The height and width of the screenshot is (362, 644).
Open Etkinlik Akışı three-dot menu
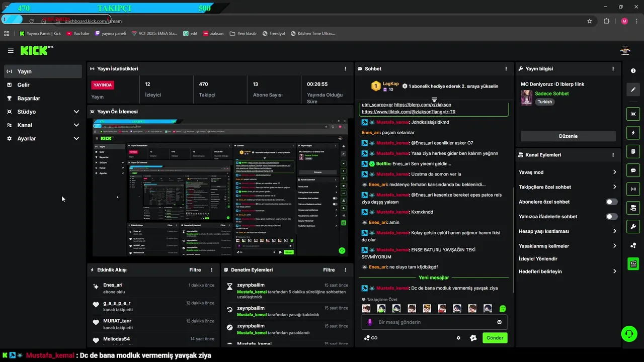(x=211, y=270)
